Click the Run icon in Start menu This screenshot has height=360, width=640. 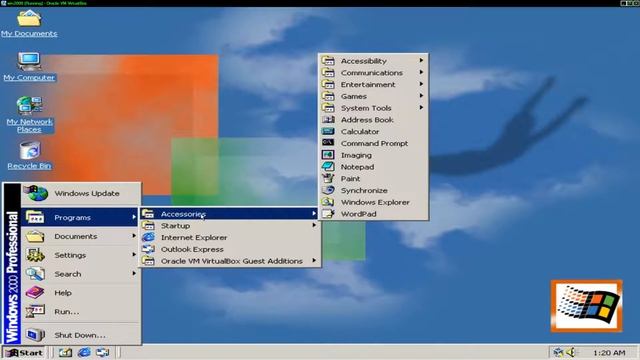(35, 311)
